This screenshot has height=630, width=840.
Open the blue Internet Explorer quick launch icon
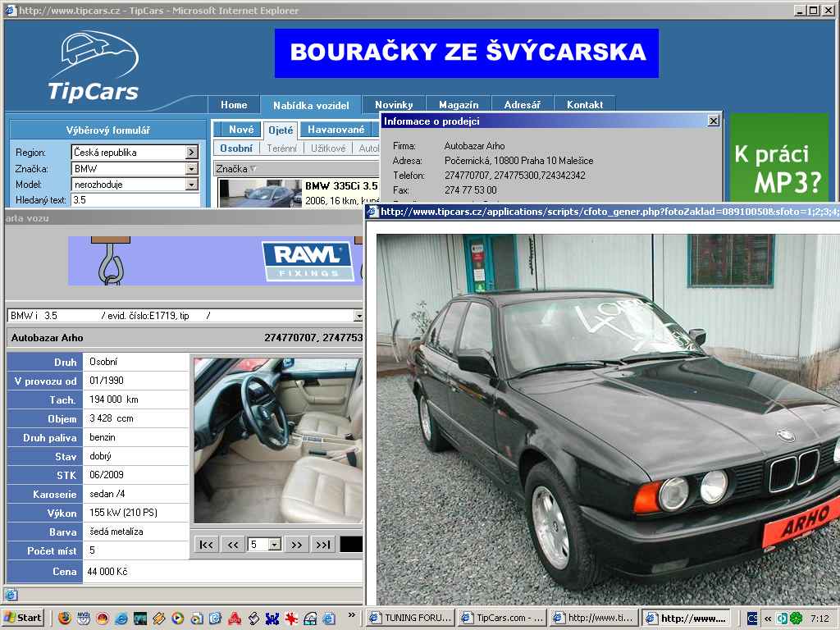tap(121, 619)
